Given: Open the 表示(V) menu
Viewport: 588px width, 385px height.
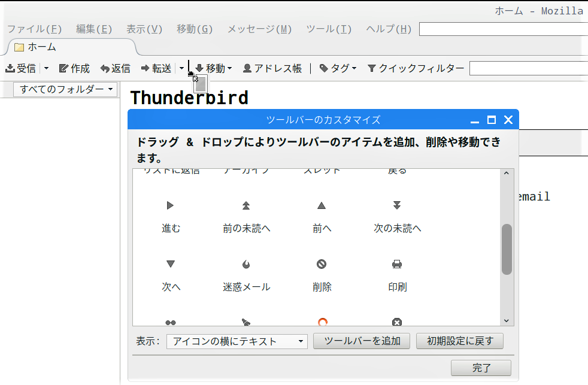Looking at the screenshot, I should point(144,29).
